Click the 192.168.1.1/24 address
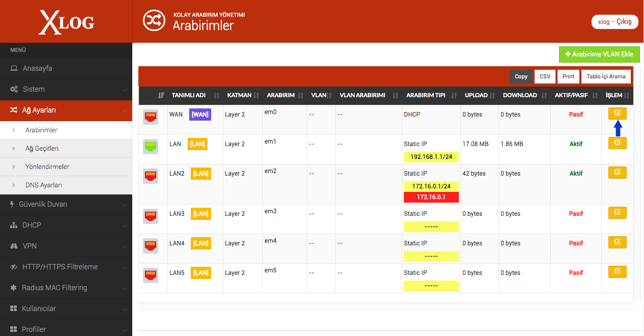Viewport: 644px width, 336px height. [431, 157]
